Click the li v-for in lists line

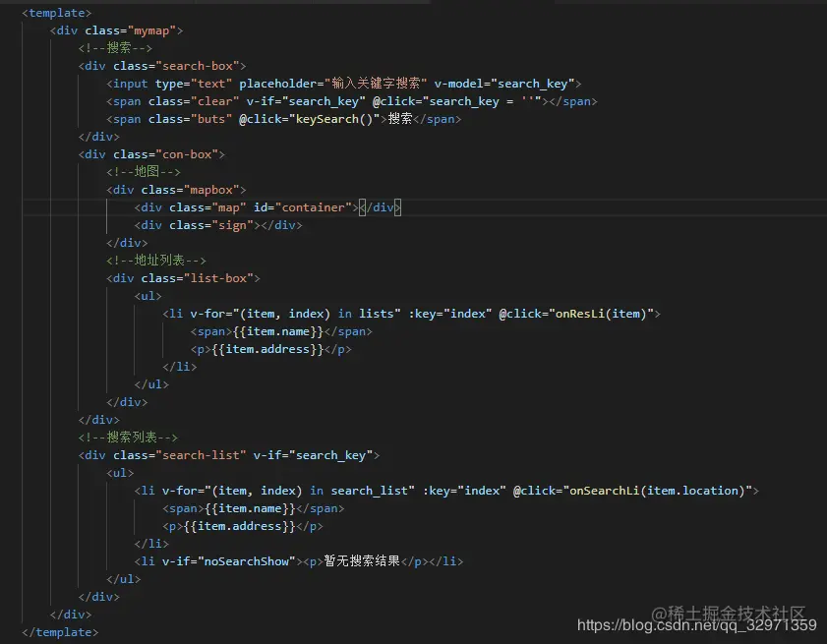pyautogui.click(x=411, y=314)
